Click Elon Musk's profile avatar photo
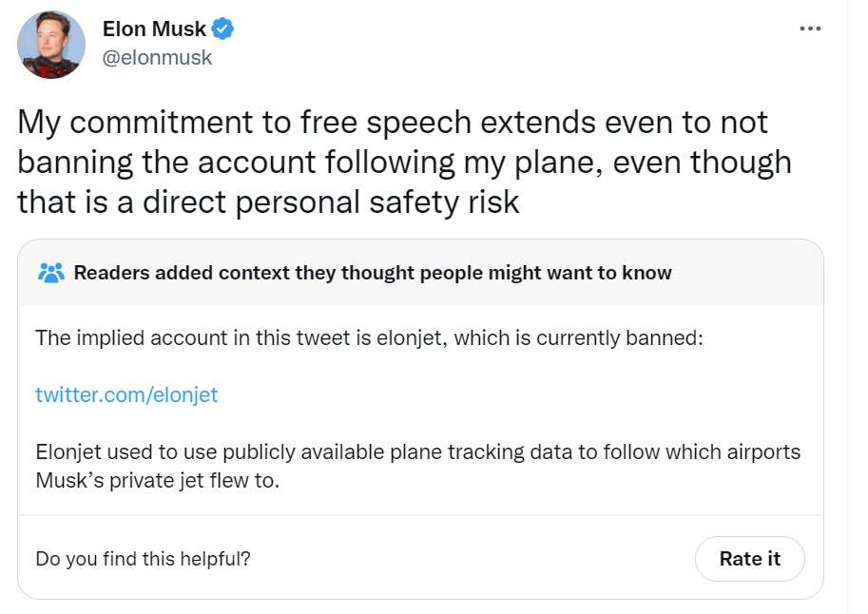 (49, 45)
